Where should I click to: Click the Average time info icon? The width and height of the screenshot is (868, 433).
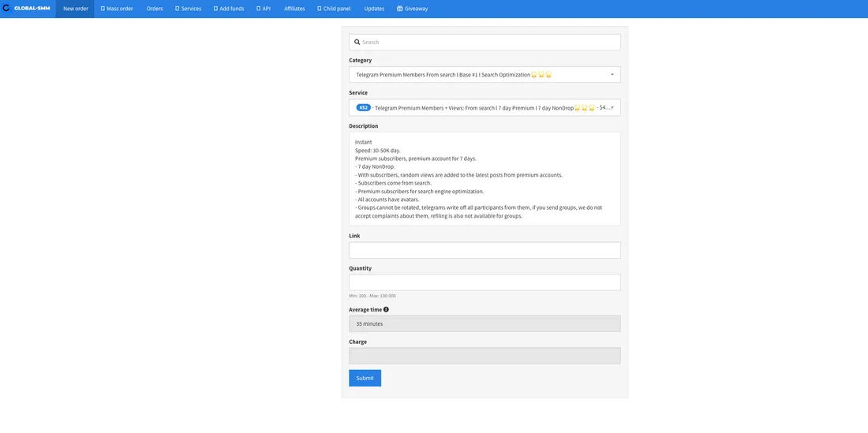(386, 310)
